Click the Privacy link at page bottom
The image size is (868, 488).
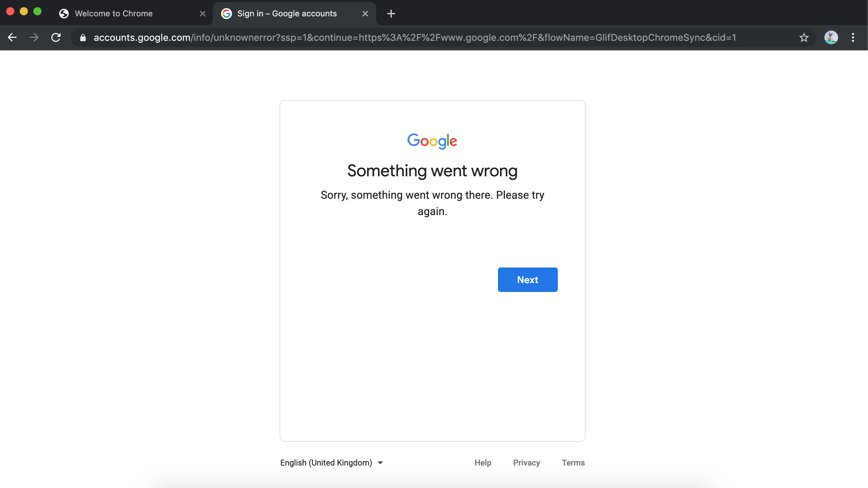pos(527,462)
